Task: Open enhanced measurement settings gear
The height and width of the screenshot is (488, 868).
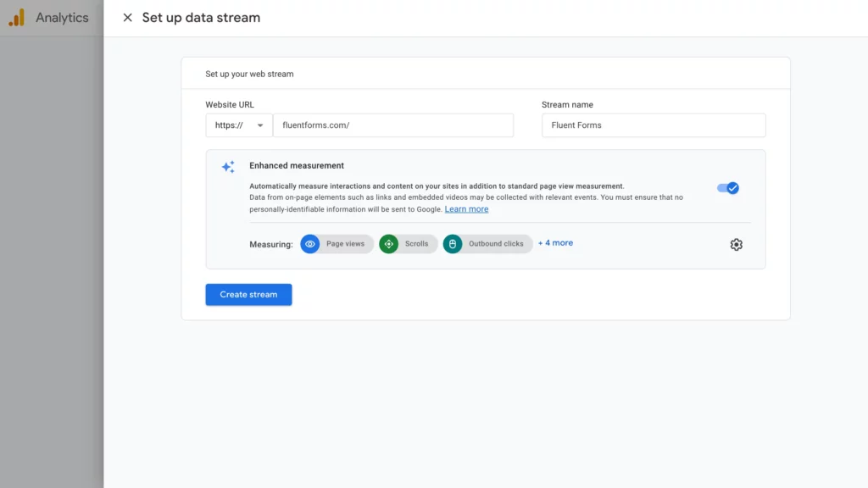Action: point(736,244)
